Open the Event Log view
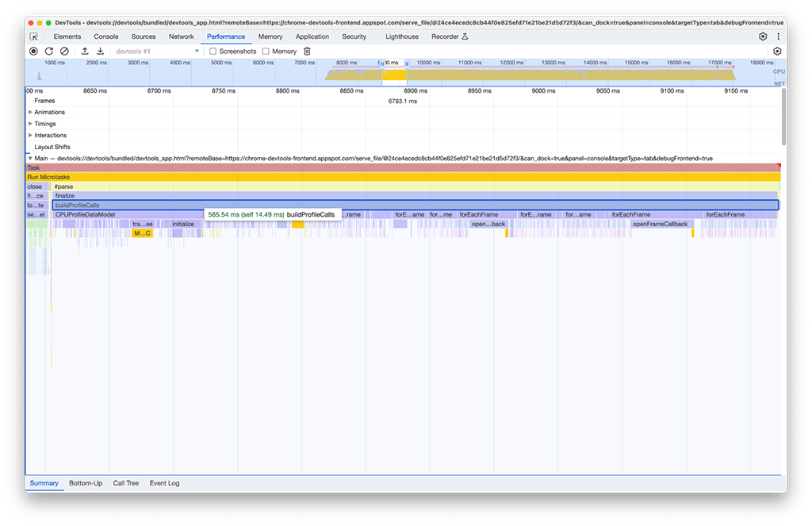Image resolution: width=812 pixels, height=526 pixels. point(163,483)
